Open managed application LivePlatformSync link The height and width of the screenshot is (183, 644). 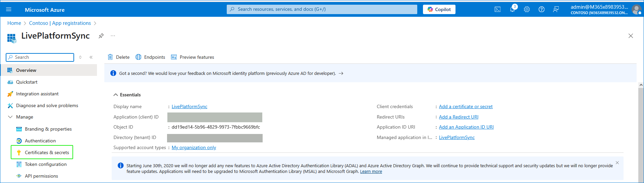pos(457,137)
